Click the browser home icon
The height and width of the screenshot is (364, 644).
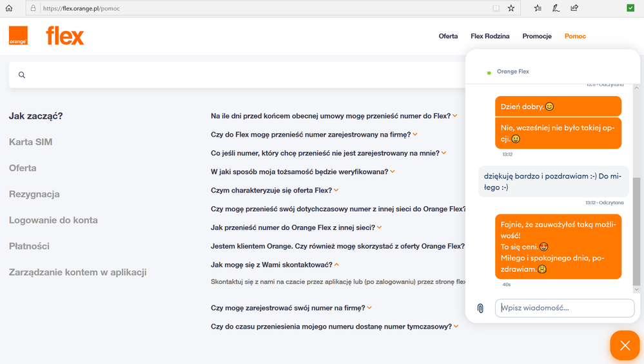9,8
